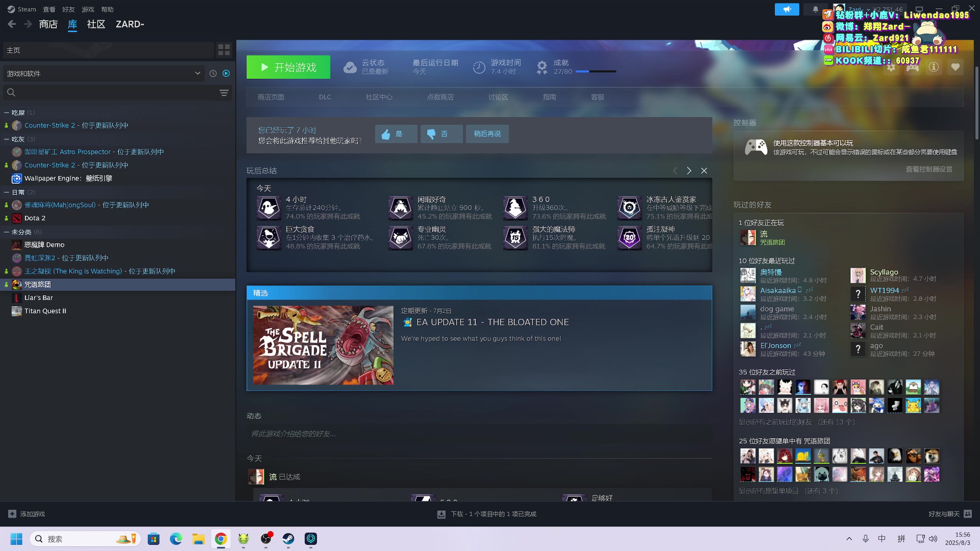Switch to the 商店 tab

click(x=48, y=24)
